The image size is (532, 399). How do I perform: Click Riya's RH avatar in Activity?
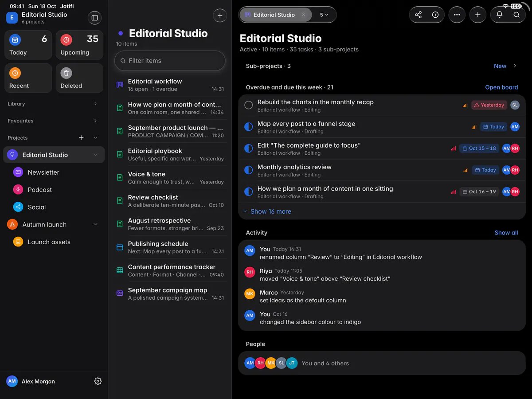pos(250,272)
